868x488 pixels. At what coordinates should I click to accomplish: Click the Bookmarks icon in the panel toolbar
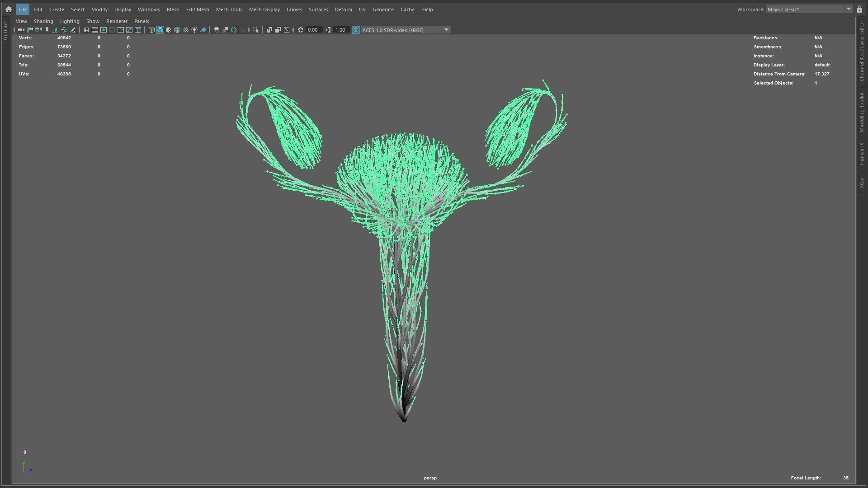pyautogui.click(x=47, y=30)
